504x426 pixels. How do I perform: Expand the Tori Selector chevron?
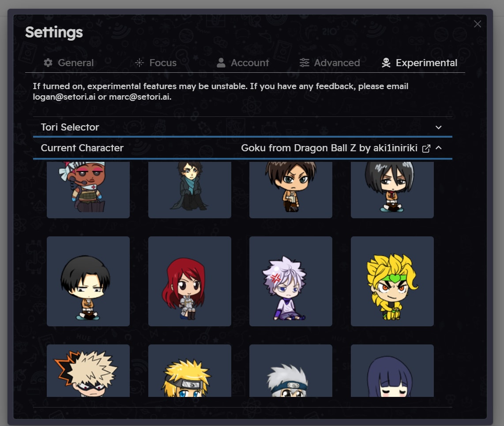[438, 127]
